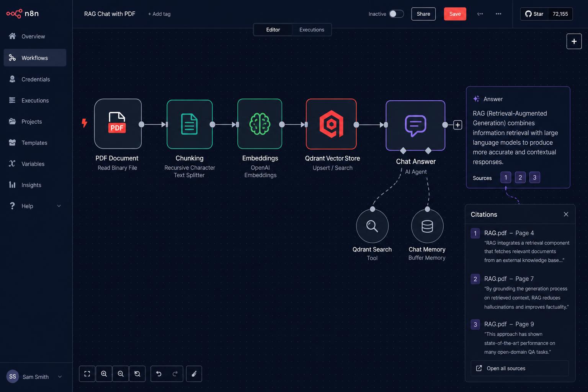Click the Chat Memory buffer node
This screenshot has height=392, width=588.
point(427,226)
